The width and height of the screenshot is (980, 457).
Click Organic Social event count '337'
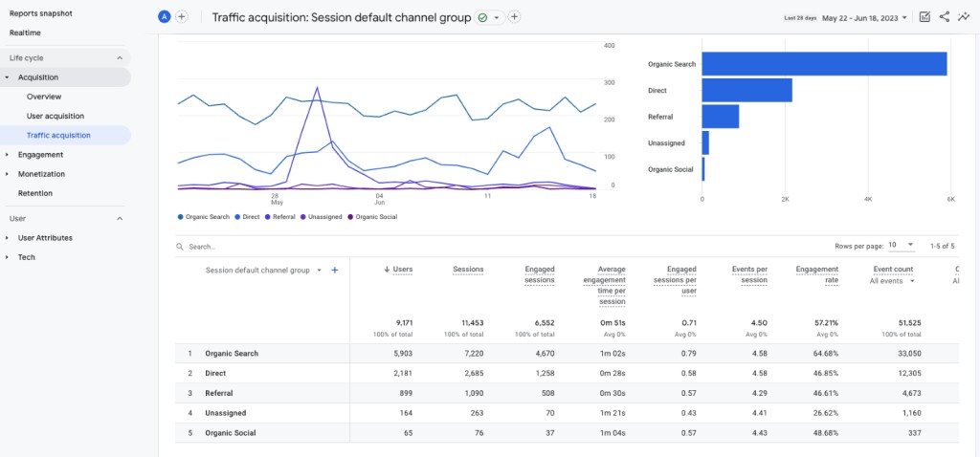pyautogui.click(x=914, y=433)
